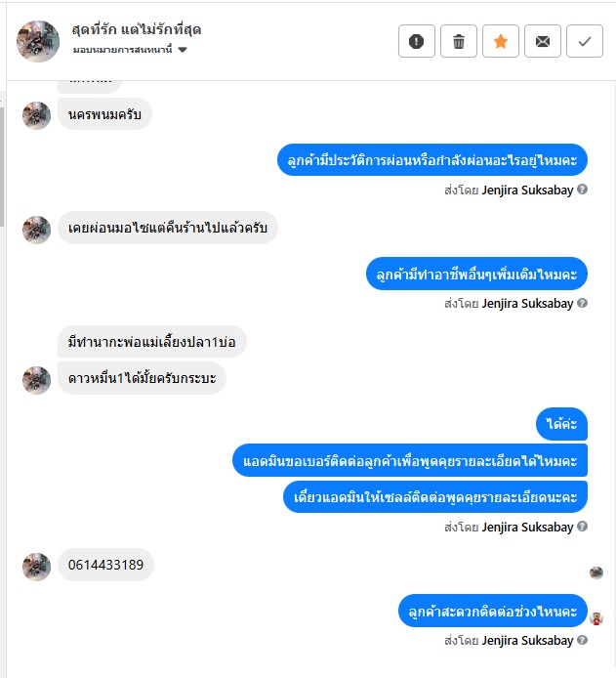Click the sender avatar beside last blue message
This screenshot has width=616, height=678.
596,618
